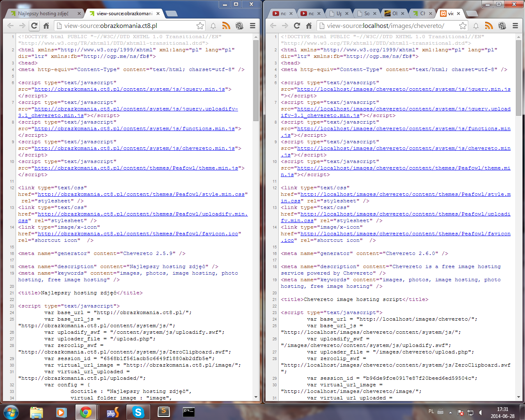The width and height of the screenshot is (525, 420).
Task: Open Chrome menu in localhost window
Action: coord(515,25)
